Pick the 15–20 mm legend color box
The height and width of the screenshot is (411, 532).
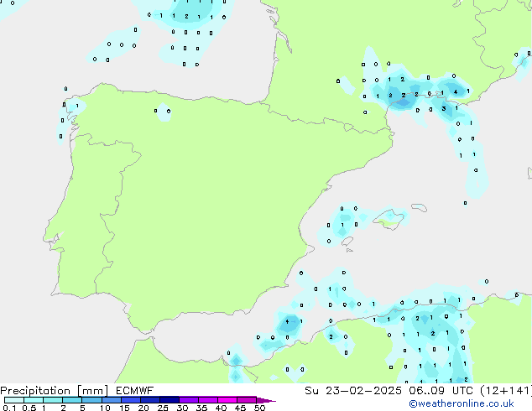point(130,400)
